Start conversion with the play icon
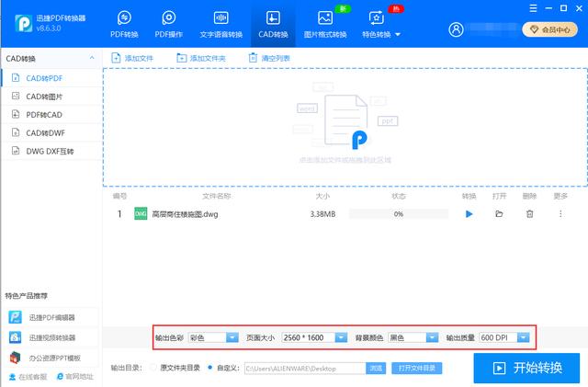 (x=469, y=214)
